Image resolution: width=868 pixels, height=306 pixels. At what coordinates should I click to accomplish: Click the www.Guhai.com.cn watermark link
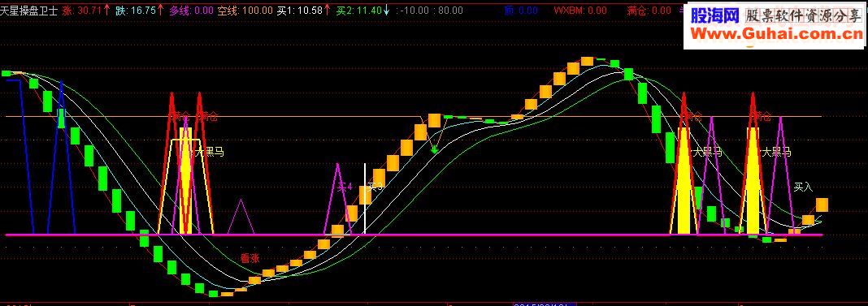(774, 35)
